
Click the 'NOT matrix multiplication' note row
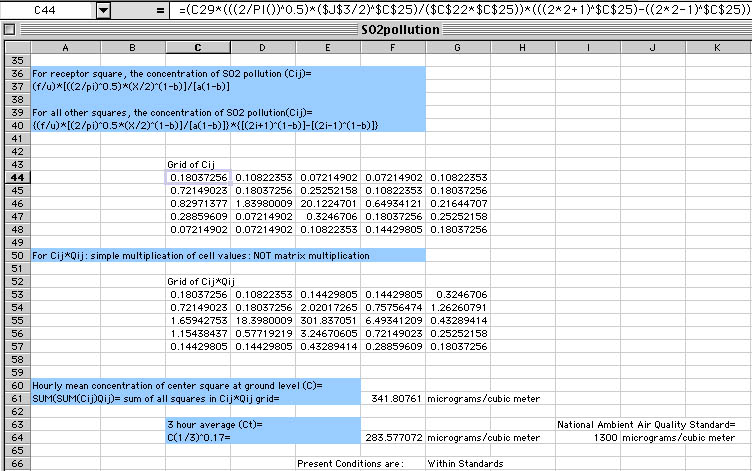pyautogui.click(x=200, y=256)
